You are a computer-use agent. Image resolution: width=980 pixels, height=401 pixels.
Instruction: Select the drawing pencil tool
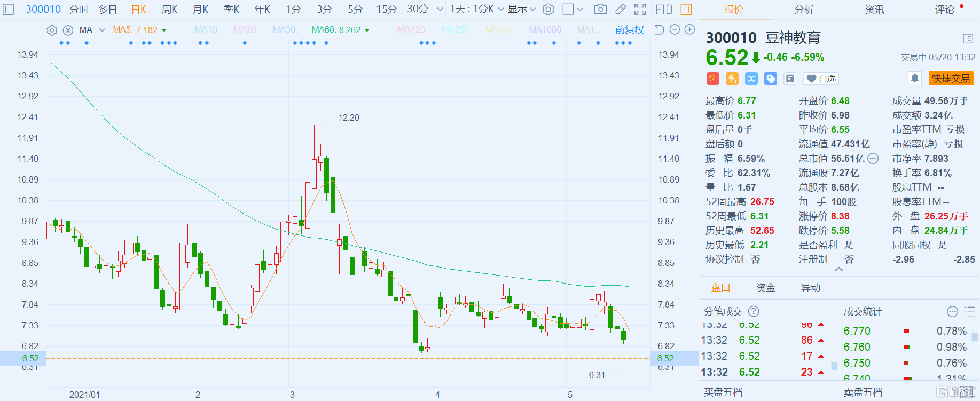pyautogui.click(x=621, y=9)
